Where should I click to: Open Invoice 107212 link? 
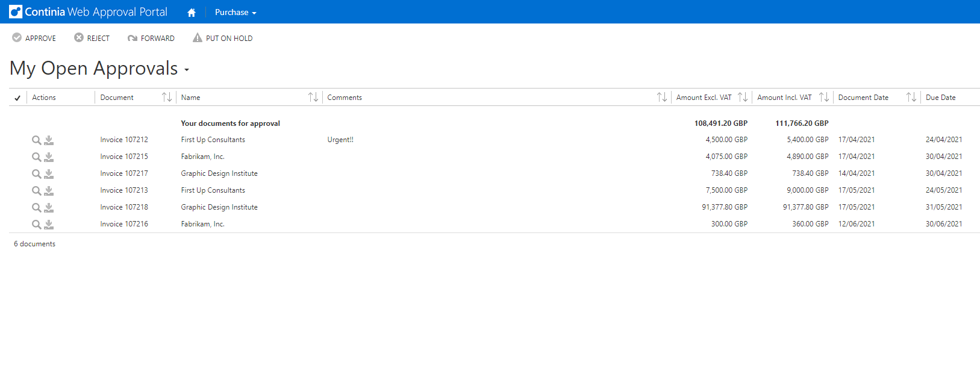click(x=124, y=140)
